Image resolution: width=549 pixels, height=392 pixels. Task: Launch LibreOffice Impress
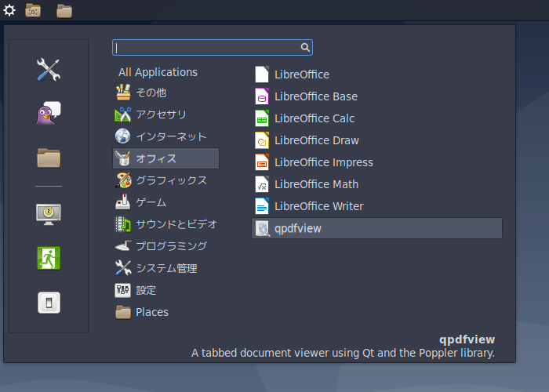click(376, 162)
